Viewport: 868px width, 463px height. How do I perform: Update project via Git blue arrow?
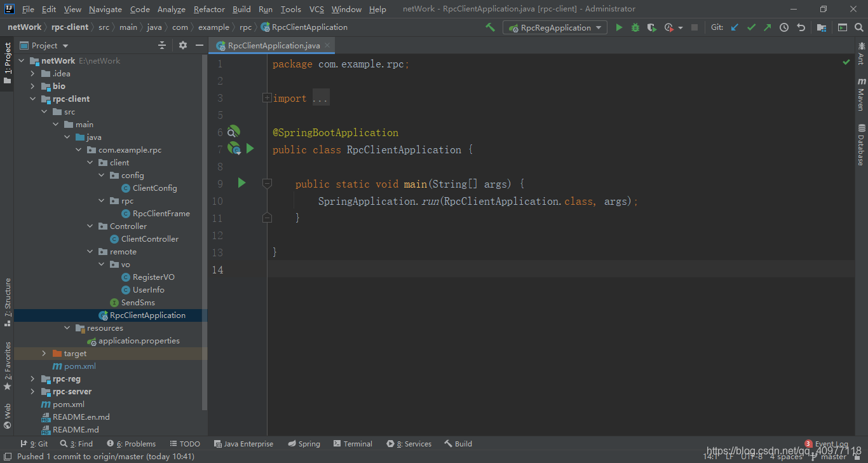735,27
